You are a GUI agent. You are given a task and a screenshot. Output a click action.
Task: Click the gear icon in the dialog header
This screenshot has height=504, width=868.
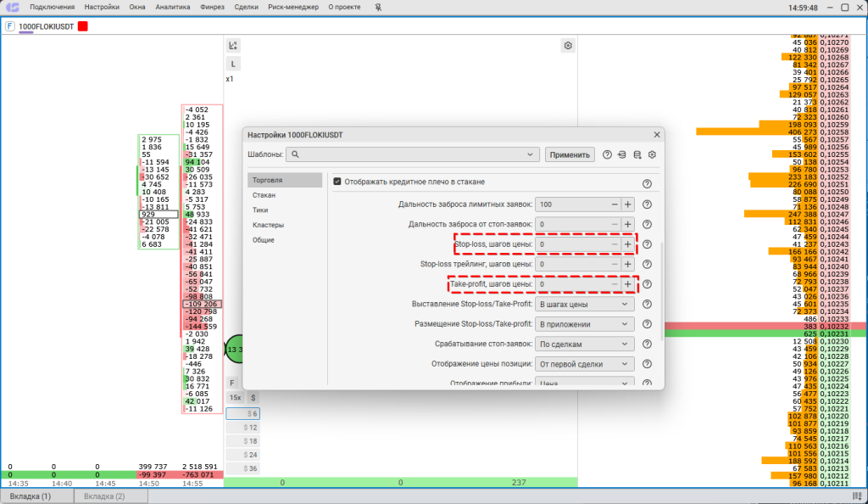point(652,154)
